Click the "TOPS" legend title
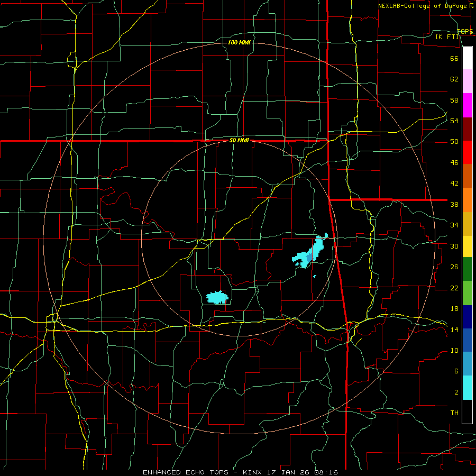 [x=465, y=32]
